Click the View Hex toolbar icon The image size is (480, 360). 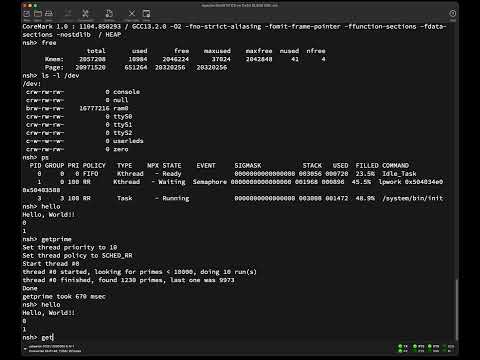(146, 14)
